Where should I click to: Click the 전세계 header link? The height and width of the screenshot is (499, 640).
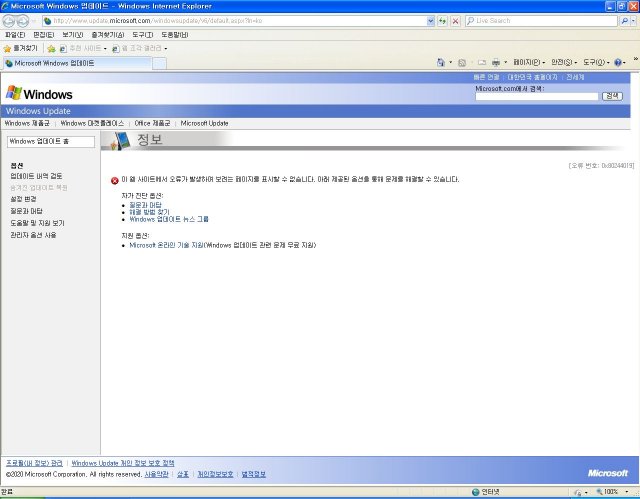(x=575, y=77)
